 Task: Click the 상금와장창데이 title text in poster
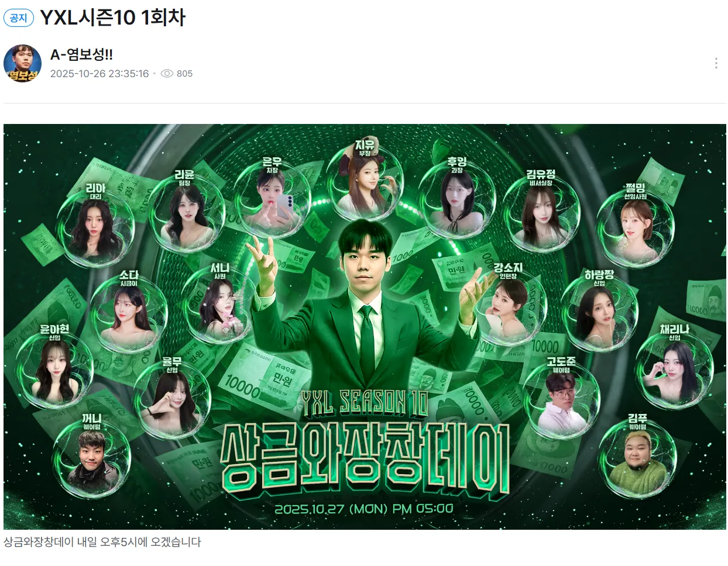(365, 457)
